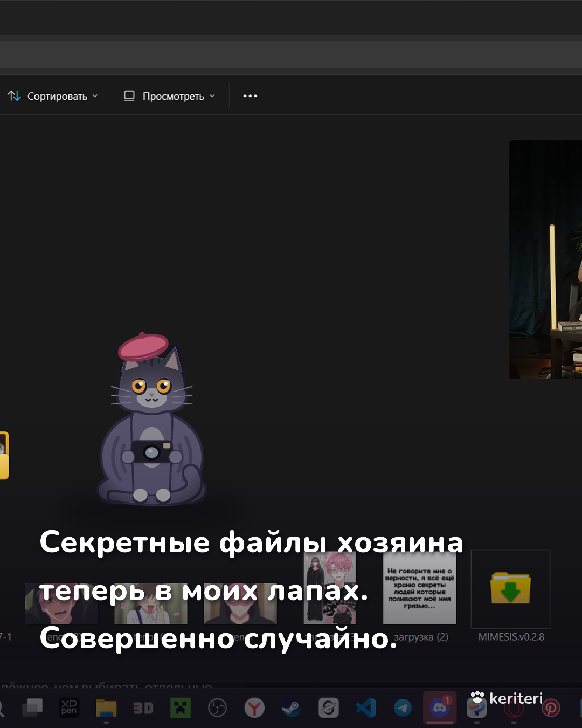Select the large dark room photo thumbnail
The width and height of the screenshot is (582, 728).
(x=545, y=259)
